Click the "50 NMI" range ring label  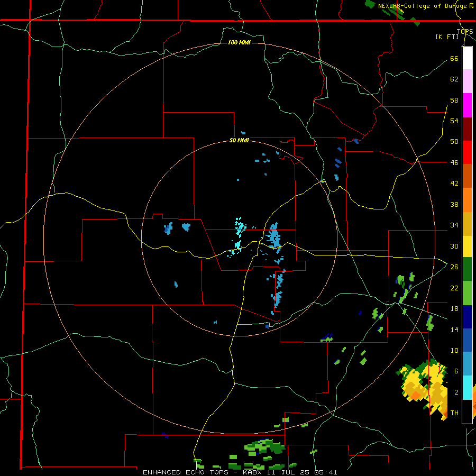239,140
